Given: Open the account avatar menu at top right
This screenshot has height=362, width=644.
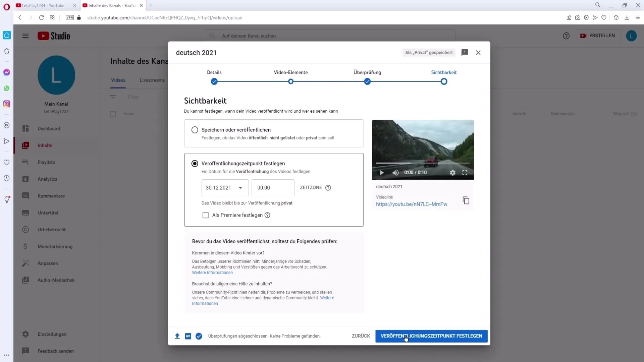Looking at the screenshot, I should (x=631, y=36).
